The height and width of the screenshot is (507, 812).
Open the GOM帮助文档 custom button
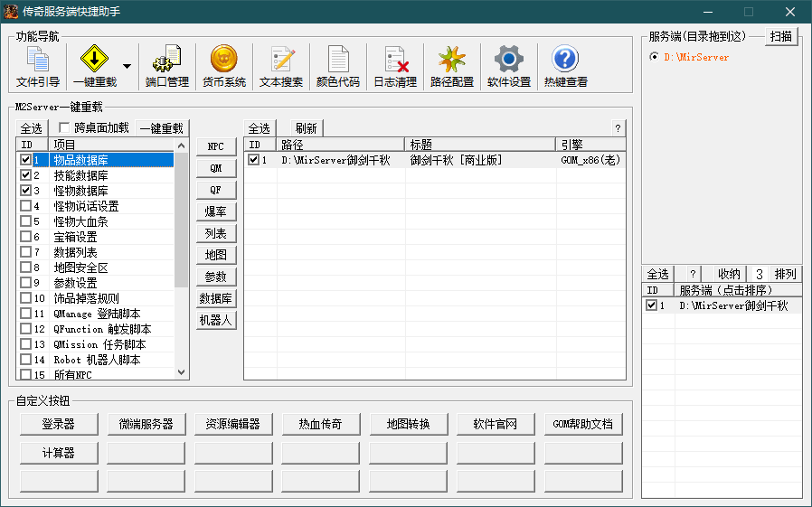click(583, 424)
